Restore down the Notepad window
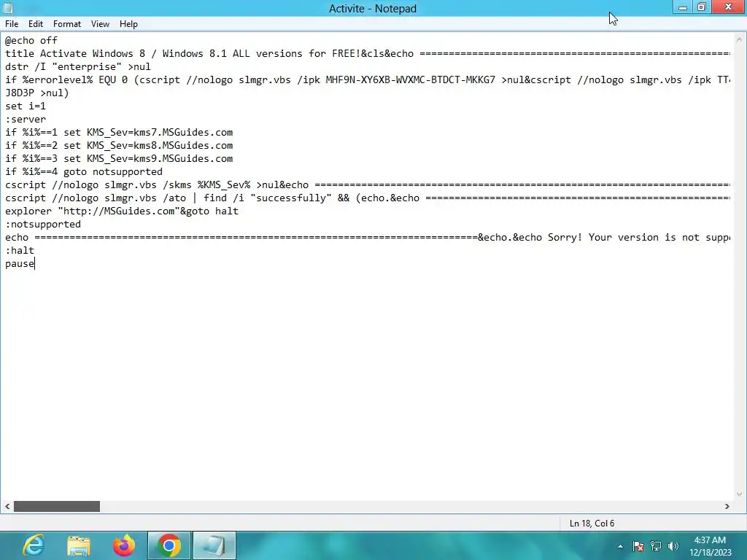Screen dimensions: 747x560 (x=702, y=7)
